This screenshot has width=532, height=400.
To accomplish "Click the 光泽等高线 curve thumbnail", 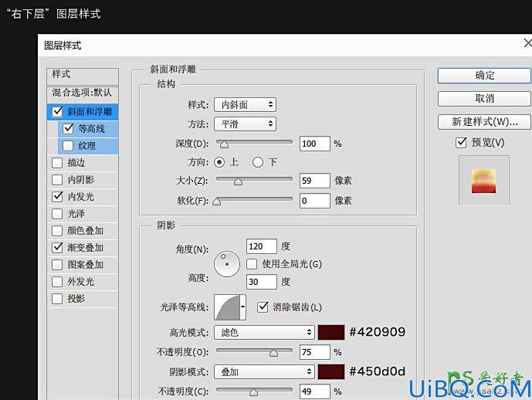I will (x=227, y=307).
